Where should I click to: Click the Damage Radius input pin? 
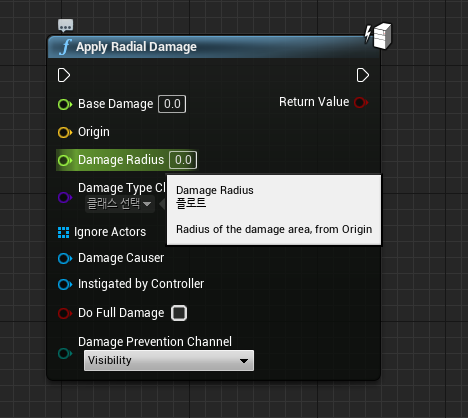pyautogui.click(x=65, y=160)
